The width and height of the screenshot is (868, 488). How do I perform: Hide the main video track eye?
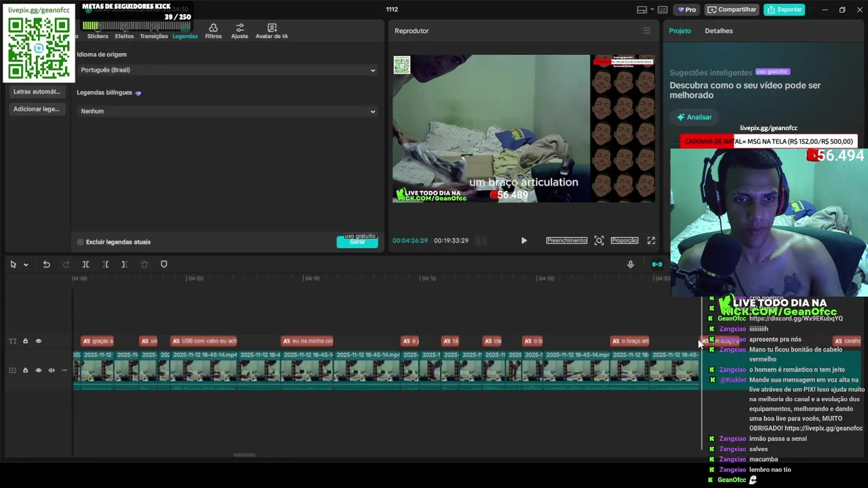39,370
